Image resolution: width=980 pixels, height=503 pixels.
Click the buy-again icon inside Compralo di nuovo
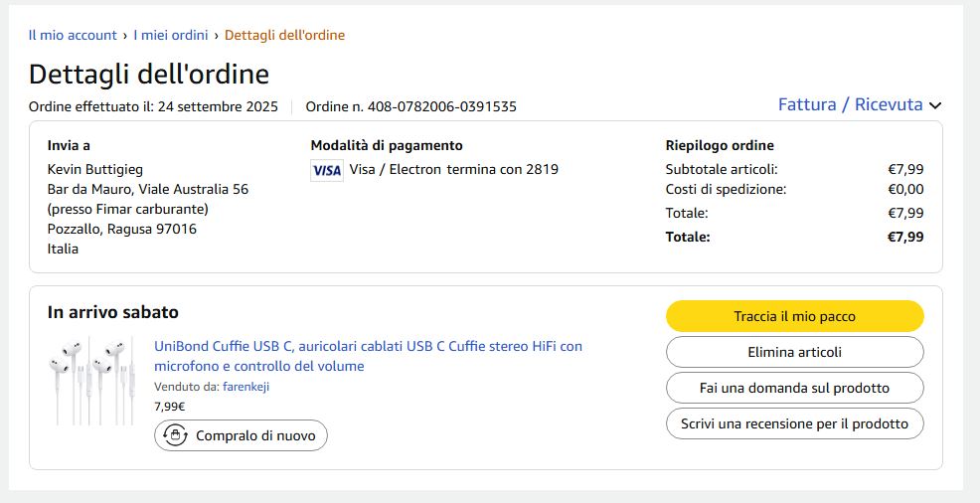(x=176, y=435)
